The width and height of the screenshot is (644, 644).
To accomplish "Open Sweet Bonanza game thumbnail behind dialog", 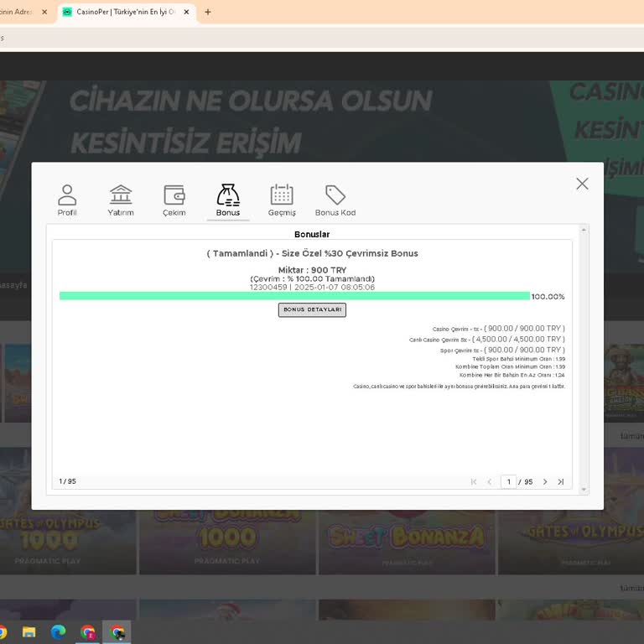I will tap(407, 543).
